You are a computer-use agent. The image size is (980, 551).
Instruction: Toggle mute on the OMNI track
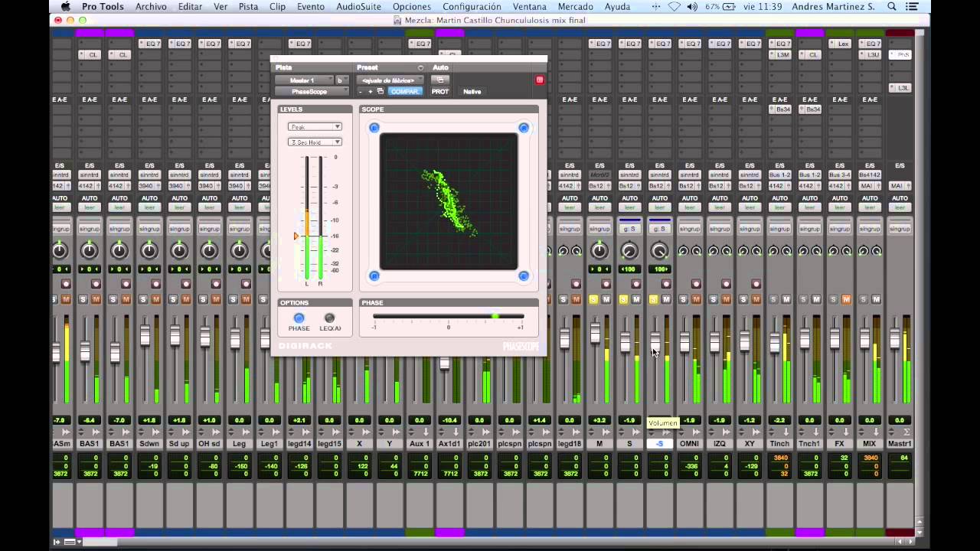click(x=696, y=299)
